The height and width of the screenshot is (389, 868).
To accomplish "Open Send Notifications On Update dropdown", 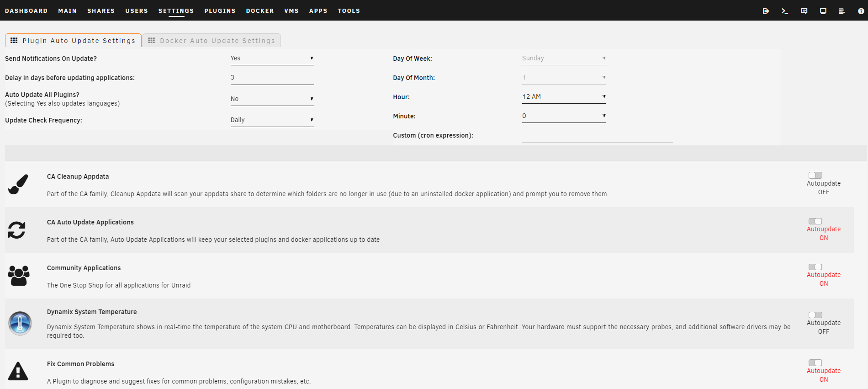I will click(x=272, y=59).
